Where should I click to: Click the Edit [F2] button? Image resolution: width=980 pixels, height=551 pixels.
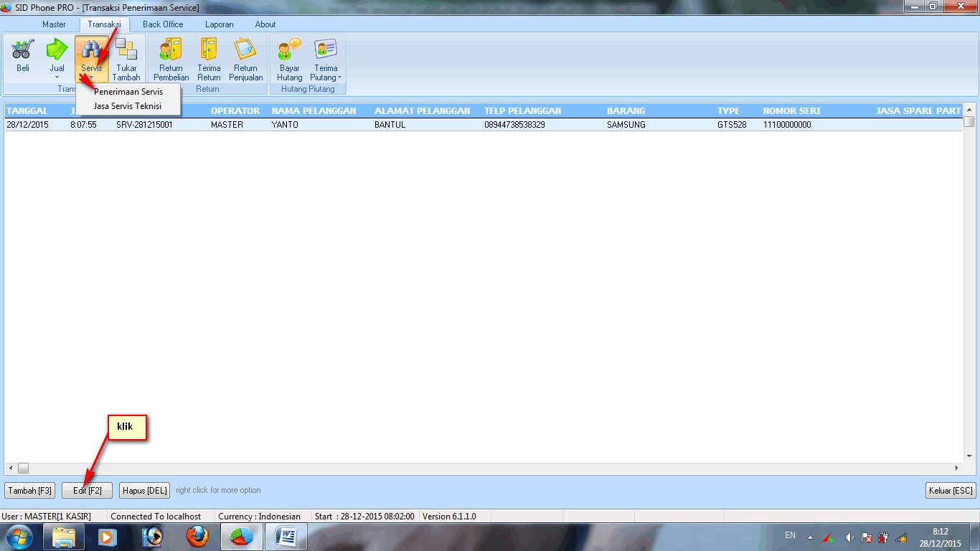[88, 491]
